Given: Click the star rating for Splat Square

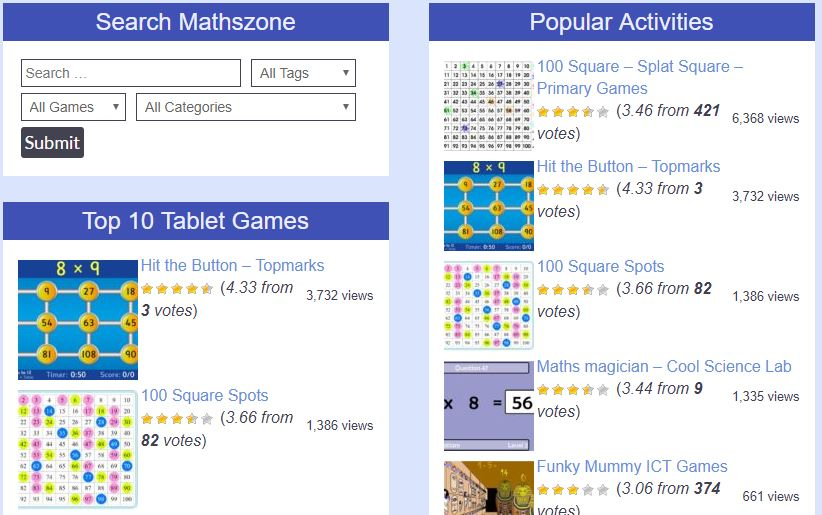Looking at the screenshot, I should coord(572,112).
